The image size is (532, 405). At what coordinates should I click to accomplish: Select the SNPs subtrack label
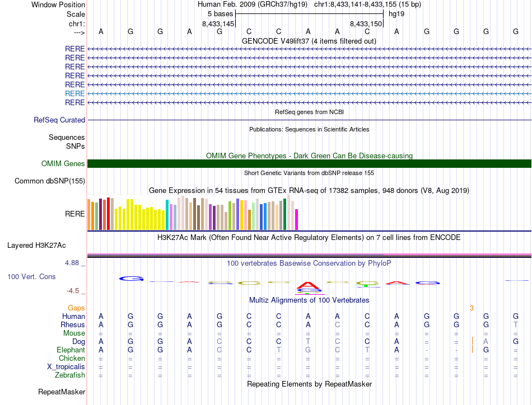[x=76, y=146]
